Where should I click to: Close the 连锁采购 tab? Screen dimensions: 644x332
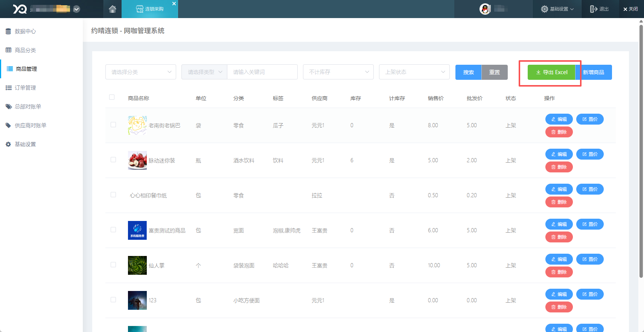pos(174,3)
